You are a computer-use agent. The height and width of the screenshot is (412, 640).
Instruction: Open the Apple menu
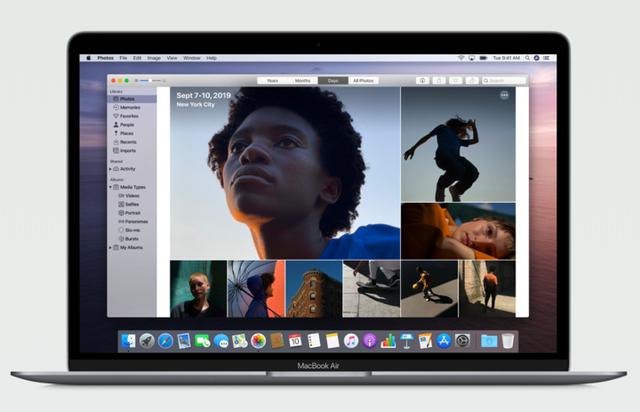(x=89, y=58)
